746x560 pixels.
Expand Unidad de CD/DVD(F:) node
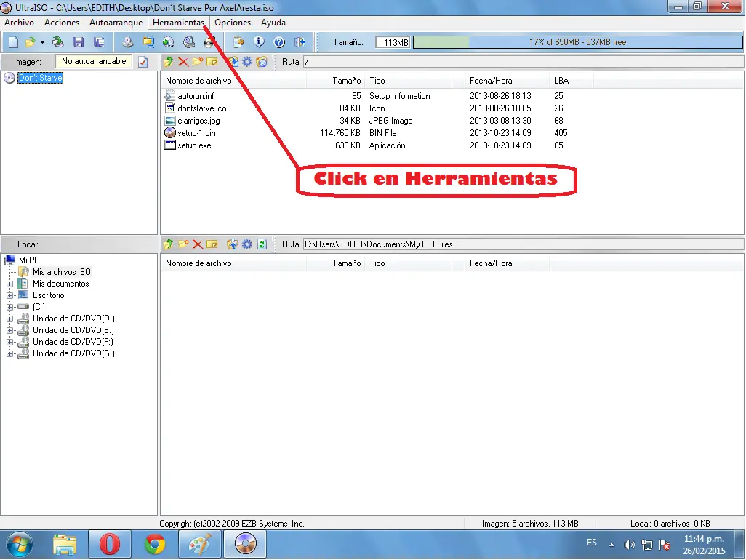point(9,342)
